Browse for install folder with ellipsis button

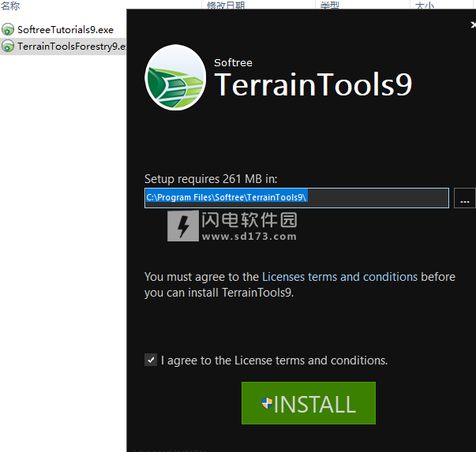464,198
